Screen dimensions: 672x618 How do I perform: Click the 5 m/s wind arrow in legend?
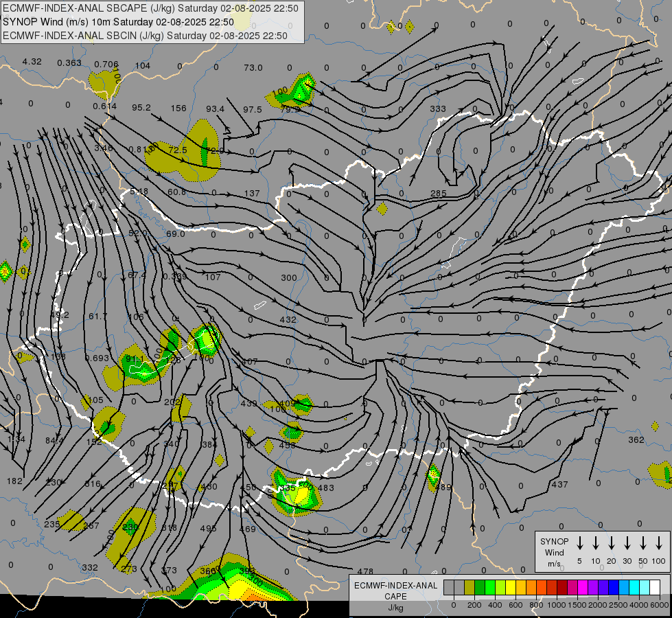click(x=579, y=542)
